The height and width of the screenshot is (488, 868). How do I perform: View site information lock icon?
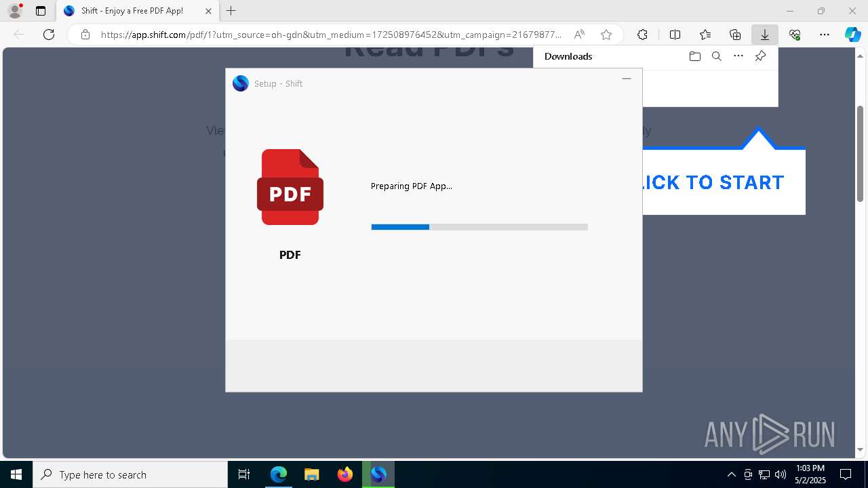(85, 35)
